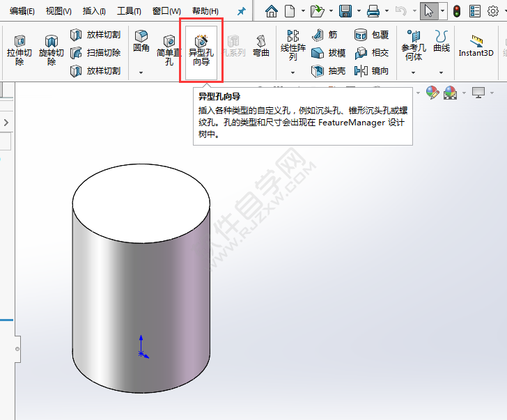507x420 pixels.
Task: Click the Print icon
Action: pos(373,11)
